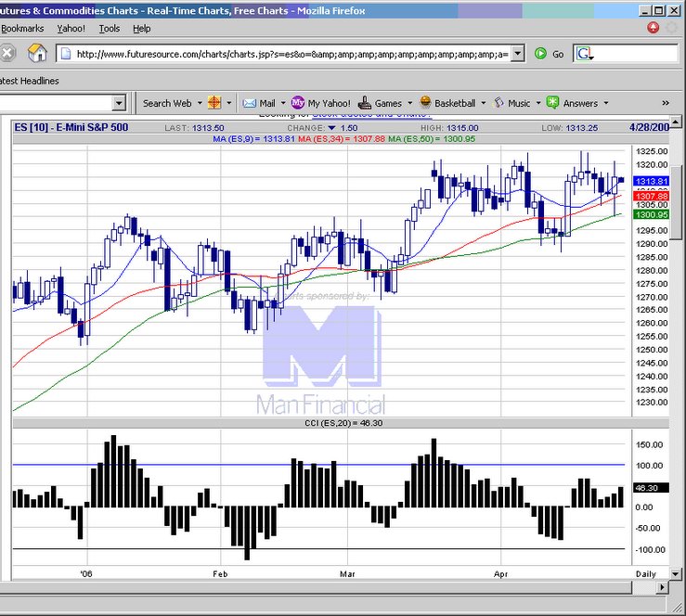Click the Feb axis label

tap(220, 574)
